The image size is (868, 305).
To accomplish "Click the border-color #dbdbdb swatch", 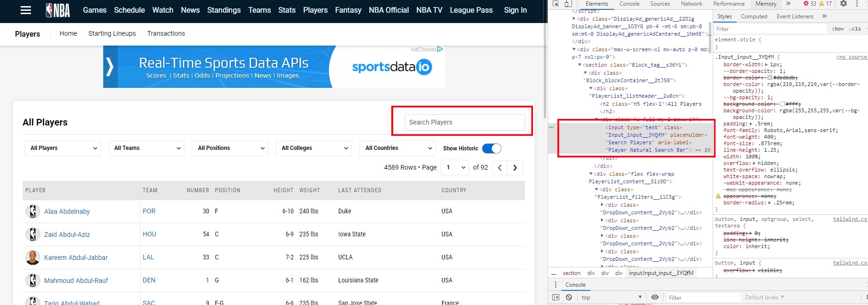I will pyautogui.click(x=770, y=78).
